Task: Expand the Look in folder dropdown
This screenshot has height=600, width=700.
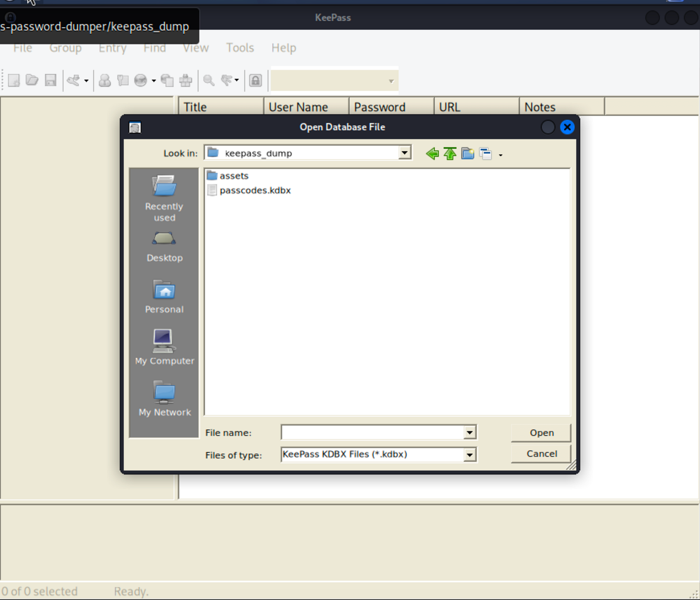Action: click(x=404, y=153)
